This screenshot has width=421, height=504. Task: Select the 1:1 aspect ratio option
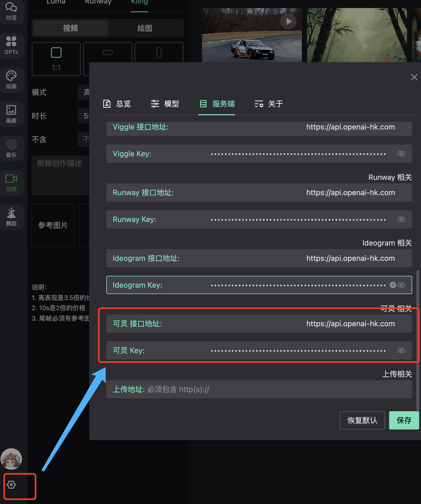pos(56,59)
